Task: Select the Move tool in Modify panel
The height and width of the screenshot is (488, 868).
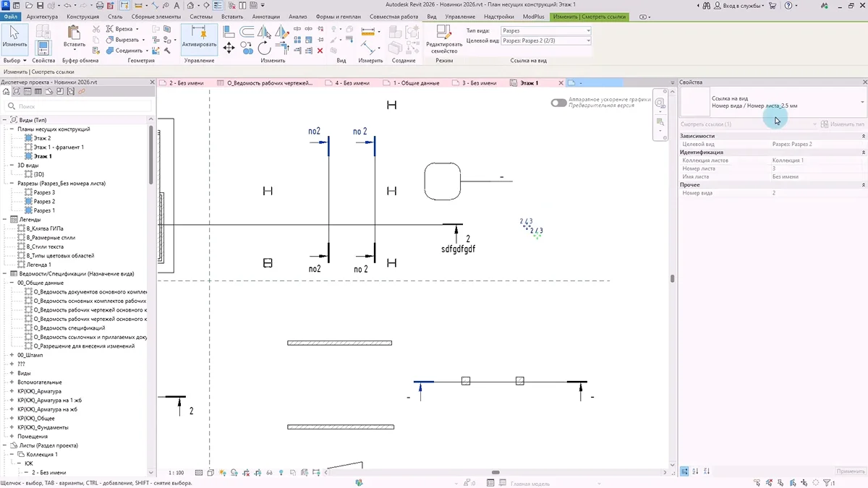Action: (x=229, y=48)
